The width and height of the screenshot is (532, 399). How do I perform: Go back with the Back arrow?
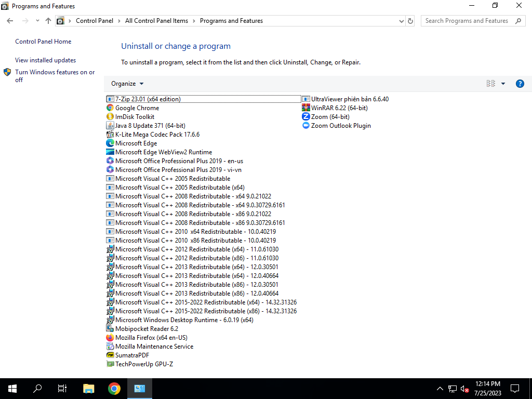[x=10, y=21]
